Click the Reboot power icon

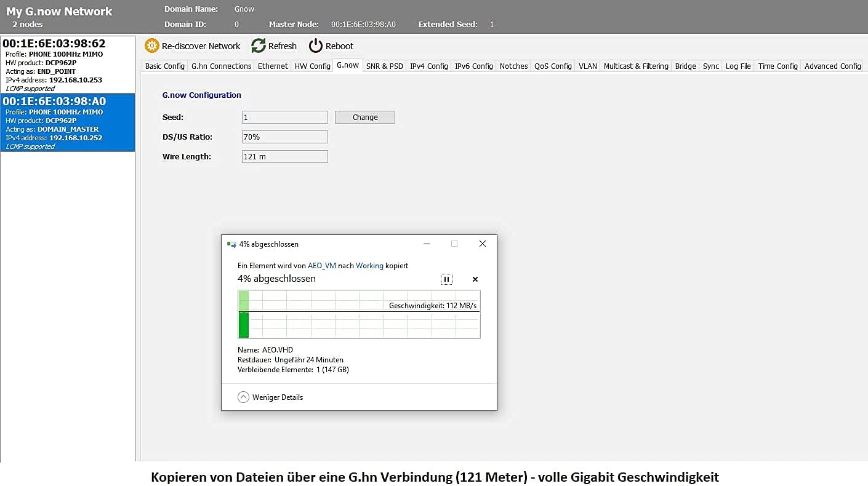coord(316,46)
